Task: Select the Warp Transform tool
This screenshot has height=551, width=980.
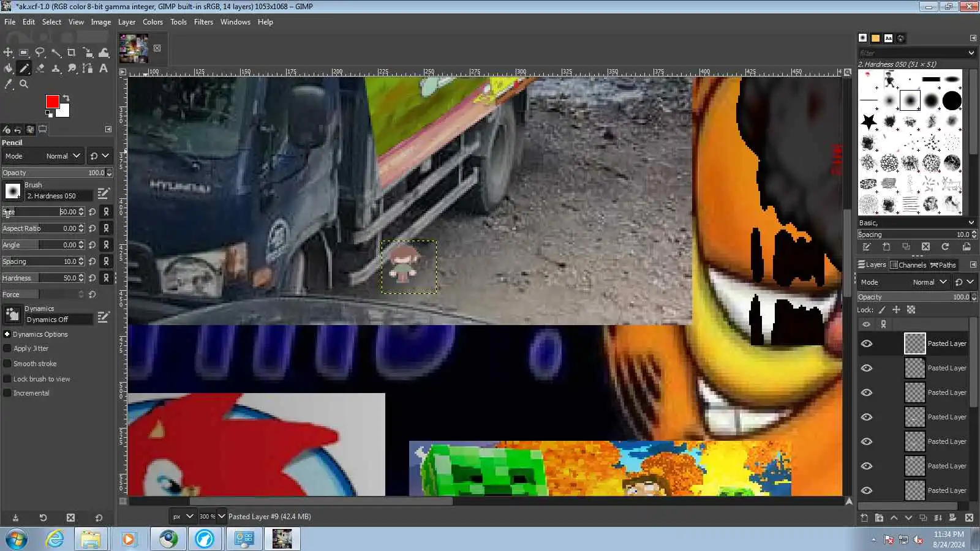Action: point(104,53)
